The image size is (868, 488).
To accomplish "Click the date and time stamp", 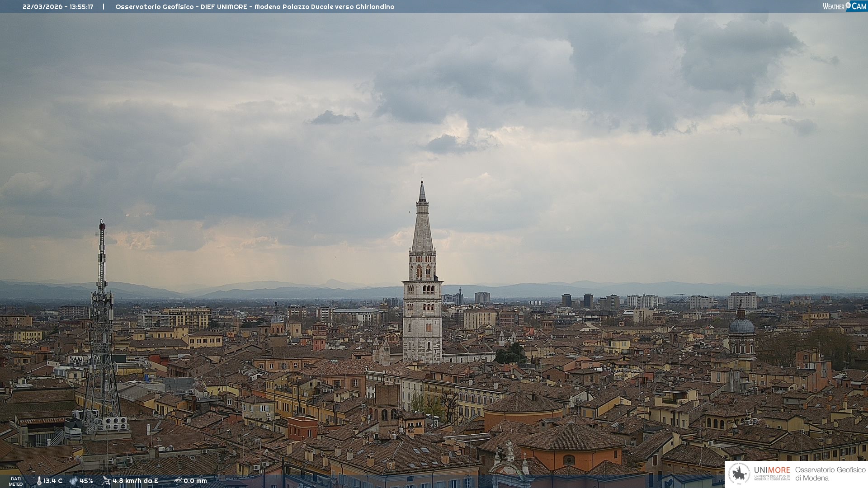I will coord(58,7).
